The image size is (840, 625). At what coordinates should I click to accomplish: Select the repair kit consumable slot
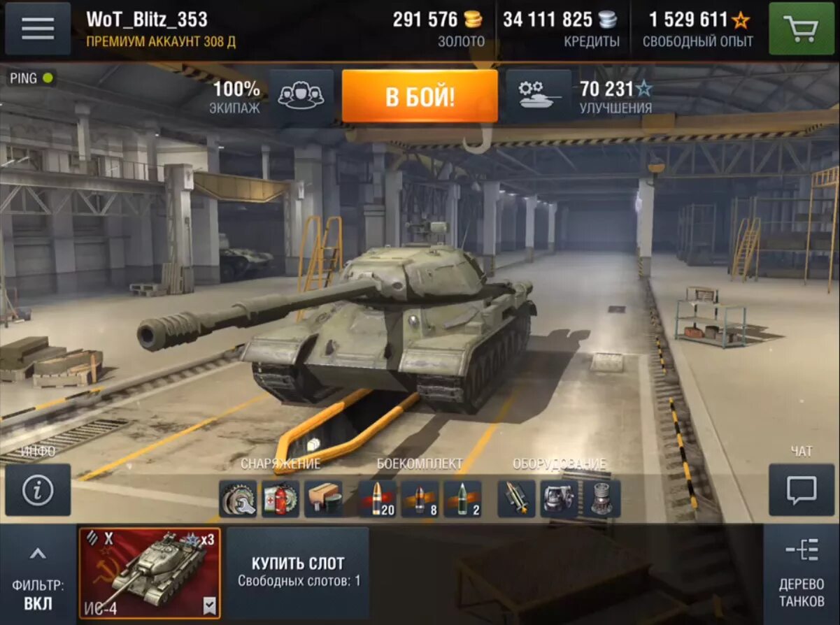(238, 498)
